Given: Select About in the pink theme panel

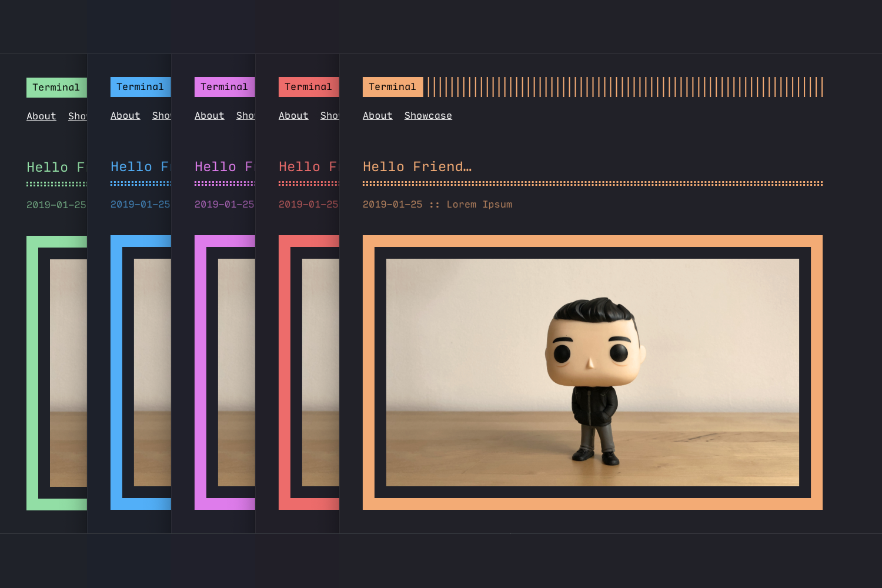Looking at the screenshot, I should coord(209,116).
